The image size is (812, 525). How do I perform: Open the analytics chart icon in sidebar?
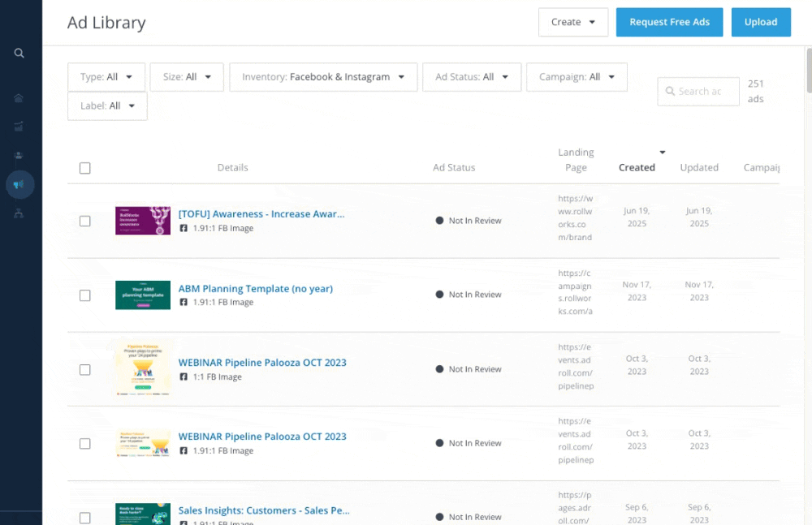coord(19,126)
